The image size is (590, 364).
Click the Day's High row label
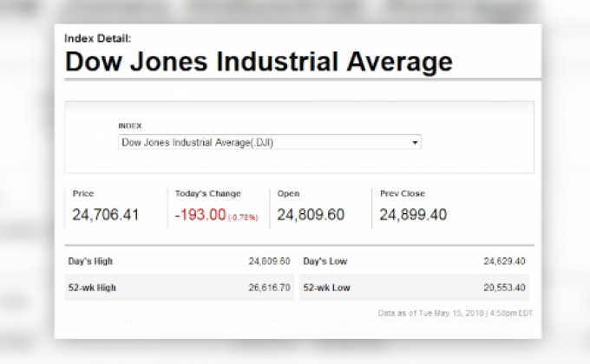pyautogui.click(x=90, y=261)
